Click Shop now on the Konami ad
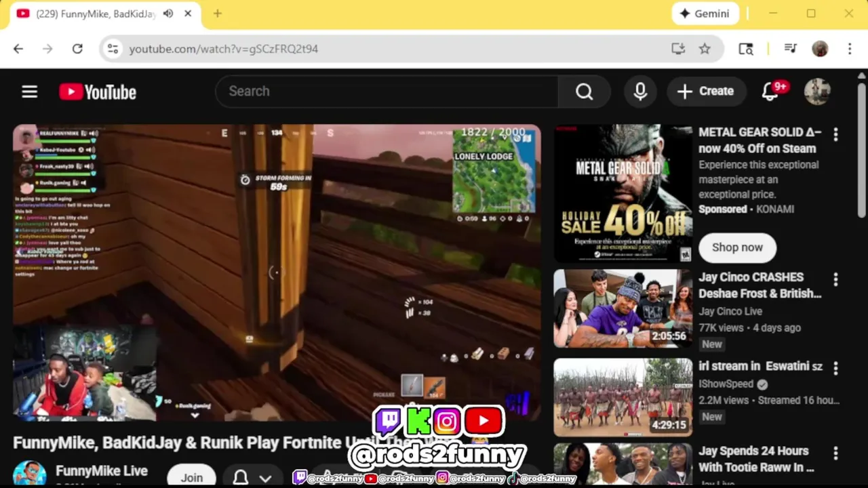Screen dimensions: 868x488 coord(737,247)
